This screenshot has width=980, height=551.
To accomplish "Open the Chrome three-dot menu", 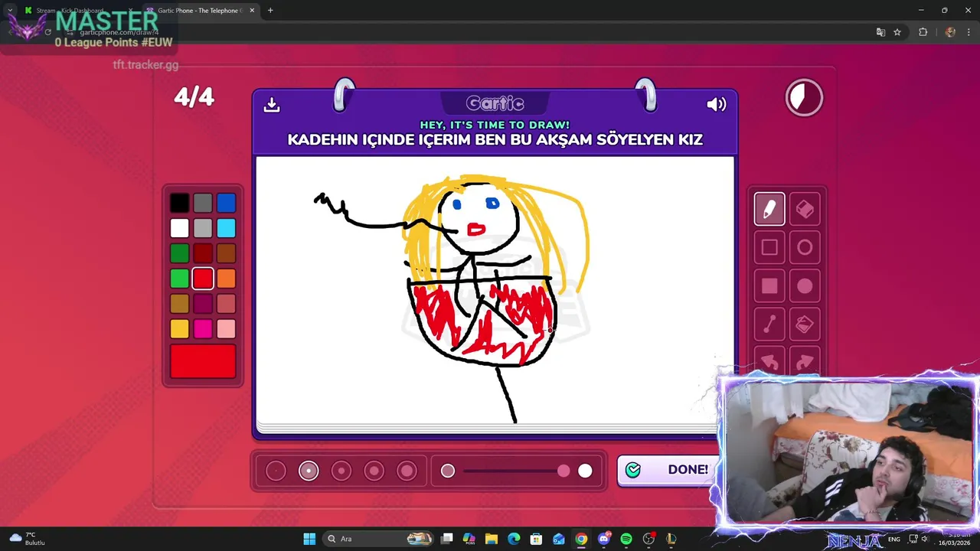I will [x=969, y=32].
